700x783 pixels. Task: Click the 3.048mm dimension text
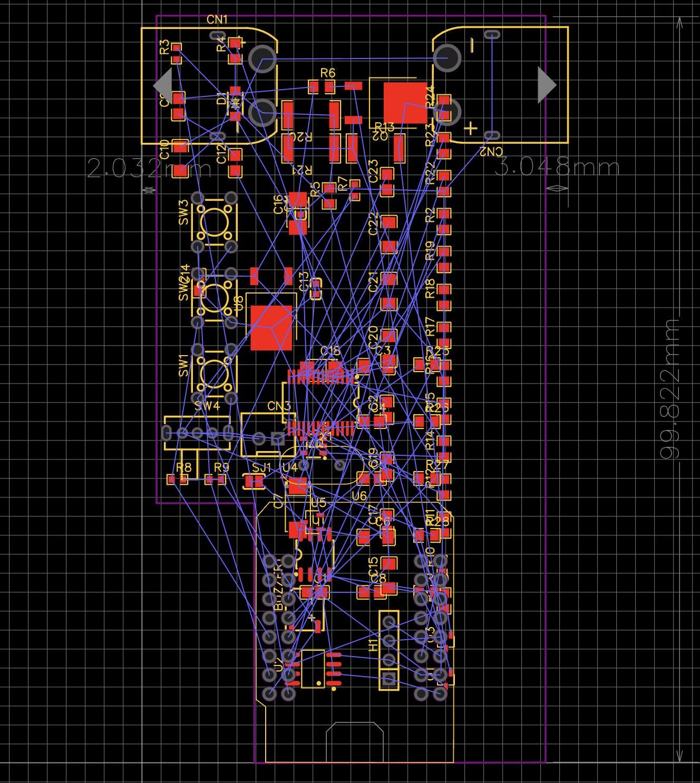(557, 167)
